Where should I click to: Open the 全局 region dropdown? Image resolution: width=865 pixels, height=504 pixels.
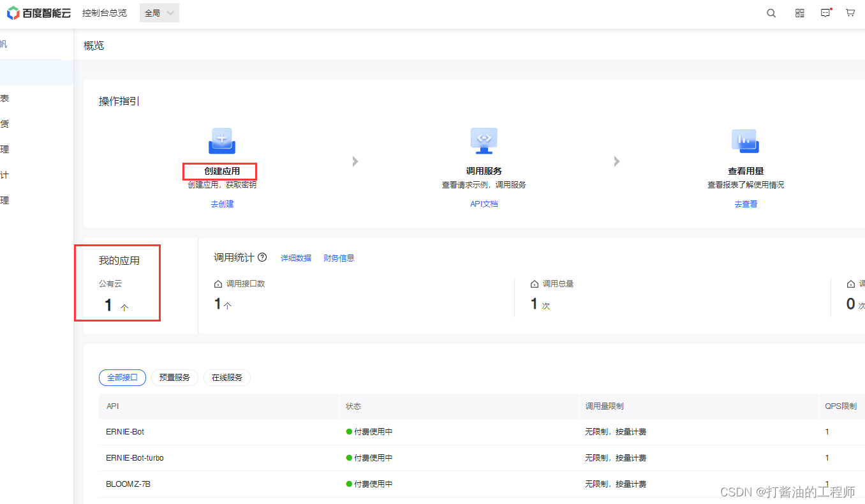click(x=159, y=13)
